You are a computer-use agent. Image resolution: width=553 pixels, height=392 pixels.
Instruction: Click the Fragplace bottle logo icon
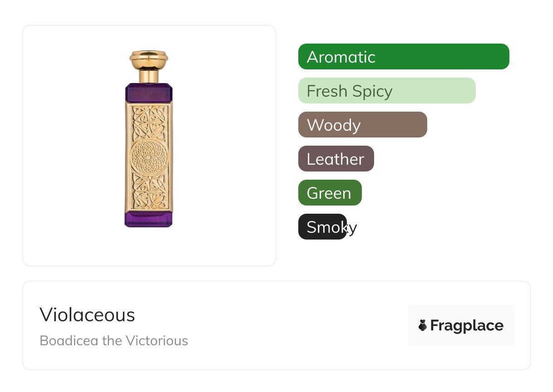click(x=423, y=325)
